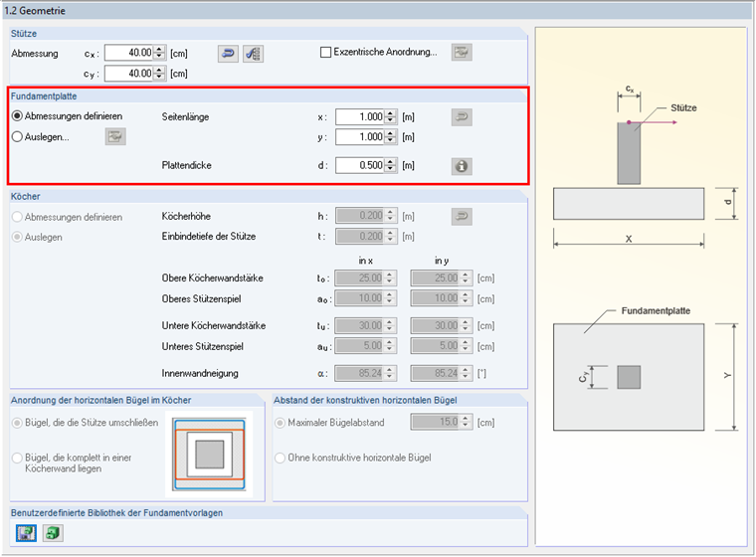Click Maximaler Bügelabstand field 15.0

(436, 423)
